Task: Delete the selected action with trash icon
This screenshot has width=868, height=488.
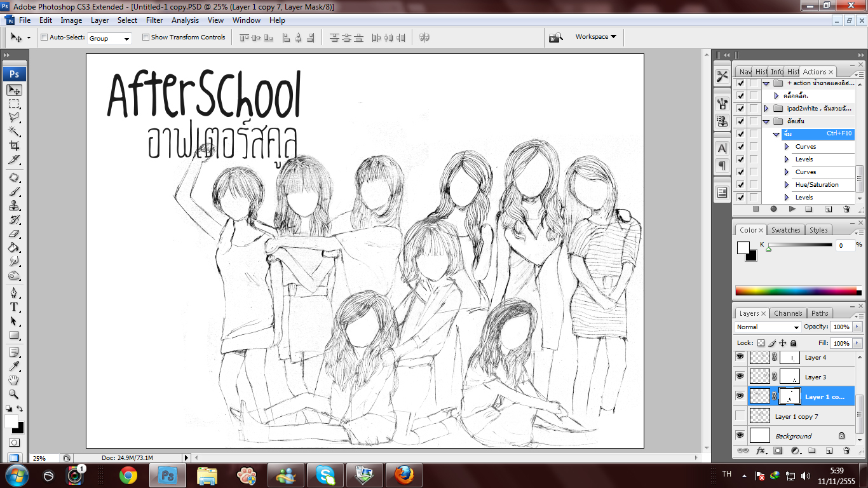Action: (846, 209)
